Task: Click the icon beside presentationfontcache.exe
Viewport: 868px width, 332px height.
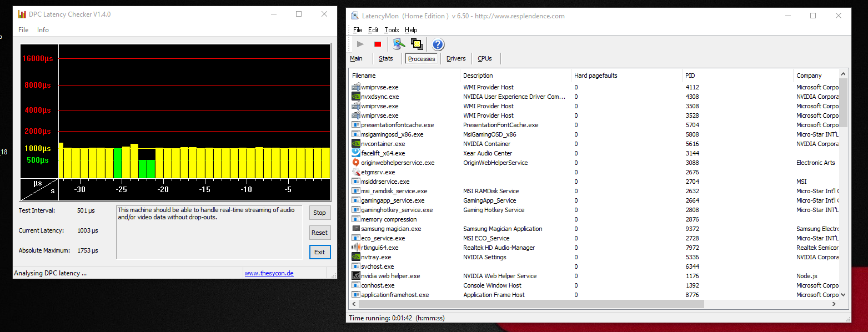Action: pyautogui.click(x=356, y=124)
